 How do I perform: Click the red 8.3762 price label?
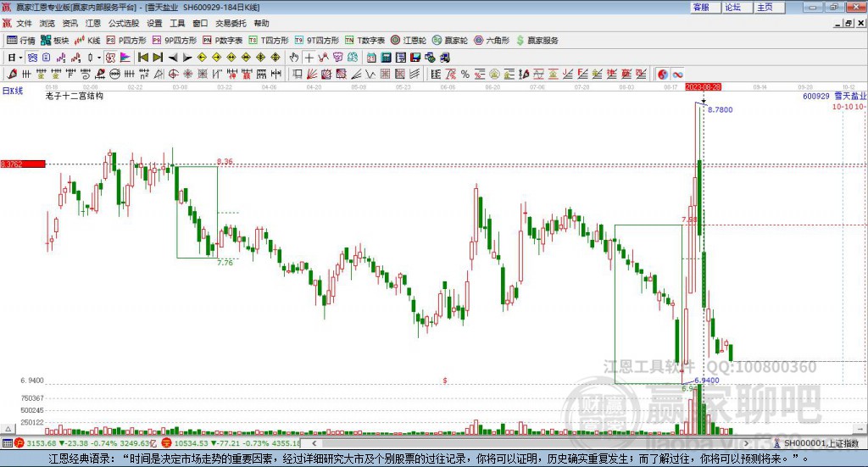(x=23, y=164)
